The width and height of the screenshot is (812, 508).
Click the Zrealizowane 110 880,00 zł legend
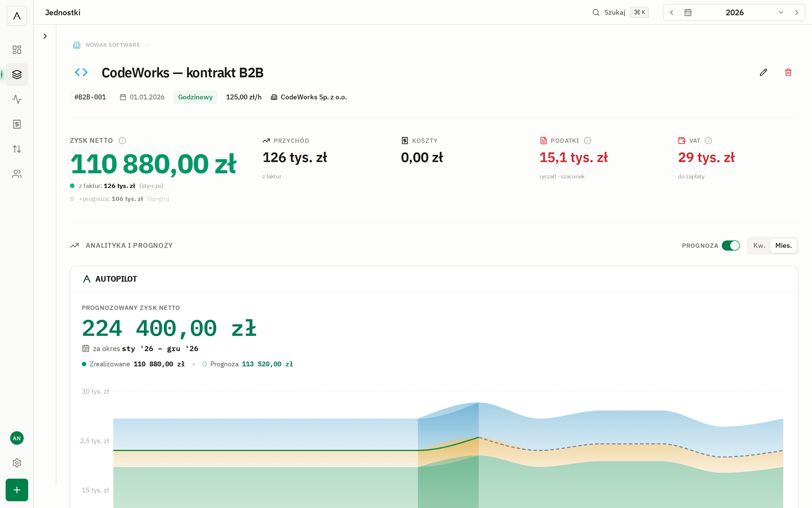pos(133,364)
